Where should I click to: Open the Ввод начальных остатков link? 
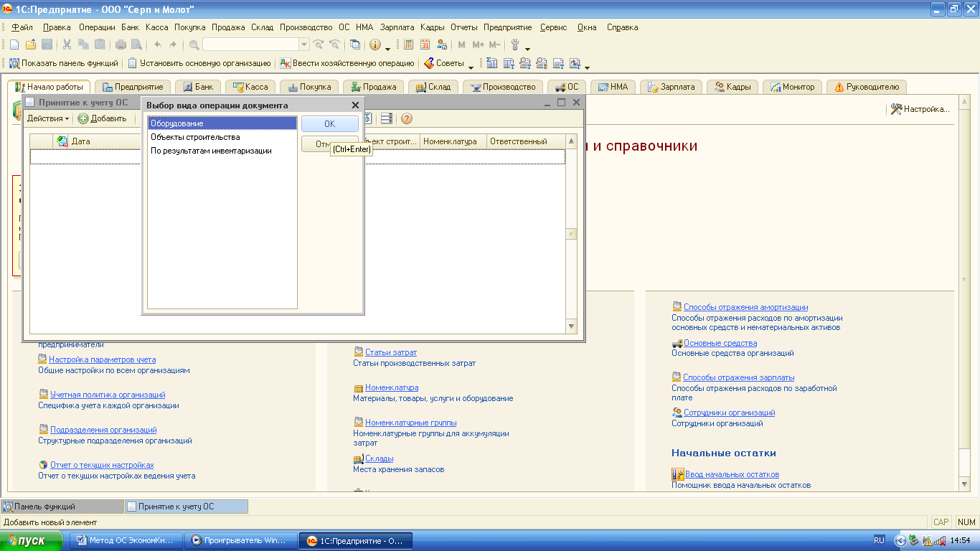732,474
